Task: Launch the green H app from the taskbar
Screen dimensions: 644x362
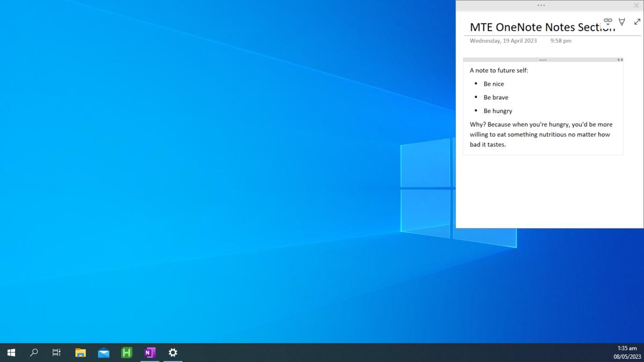Action: (127, 352)
